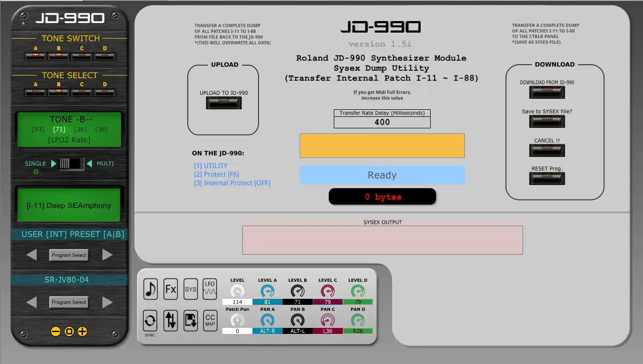
Task: Toggle Tone Switch A
Action: [36, 56]
